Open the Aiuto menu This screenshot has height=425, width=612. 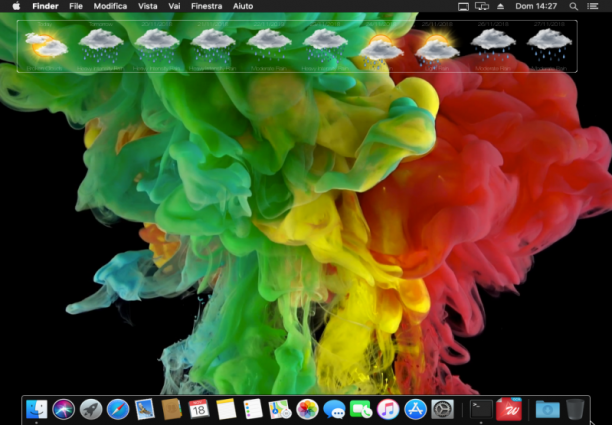click(243, 6)
